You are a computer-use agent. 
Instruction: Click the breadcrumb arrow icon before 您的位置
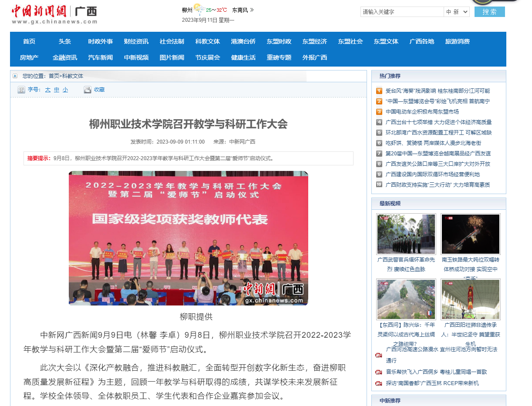[15, 76]
